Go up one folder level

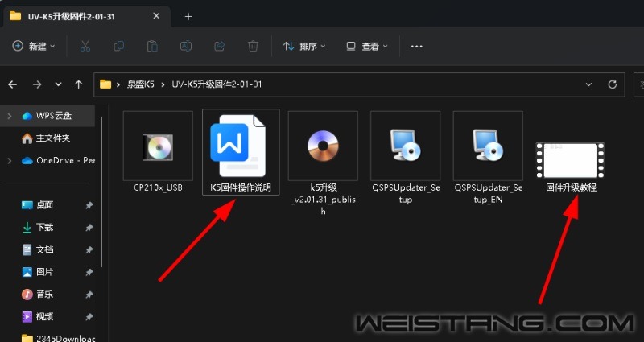pos(78,84)
